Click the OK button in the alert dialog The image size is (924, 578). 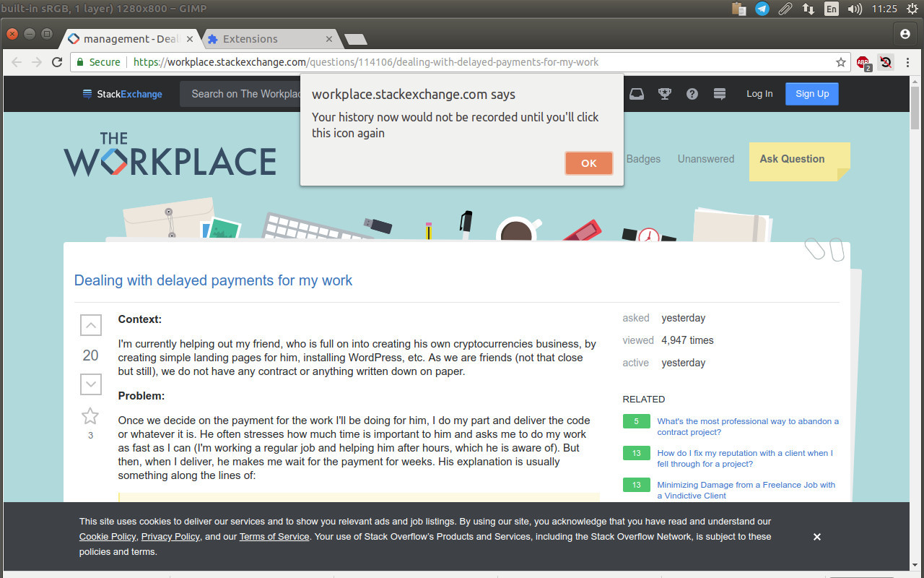pos(588,163)
